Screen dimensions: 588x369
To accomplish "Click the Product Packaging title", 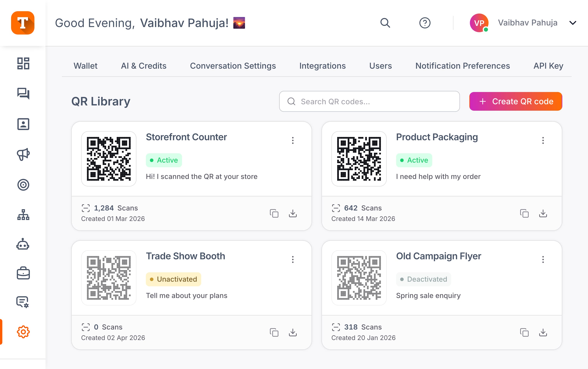I will tap(437, 137).
